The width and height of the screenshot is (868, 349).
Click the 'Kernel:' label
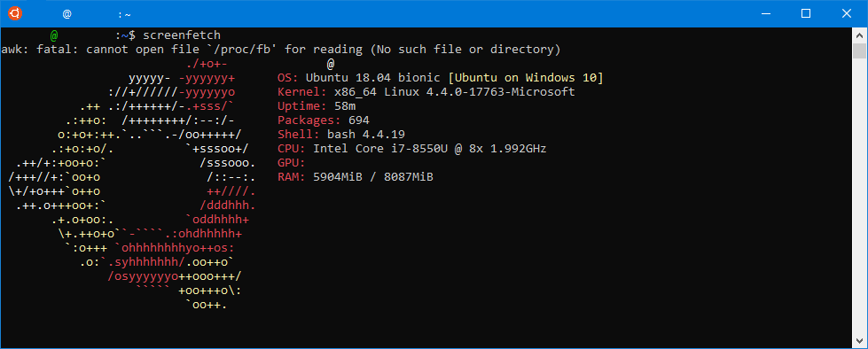[302, 92]
